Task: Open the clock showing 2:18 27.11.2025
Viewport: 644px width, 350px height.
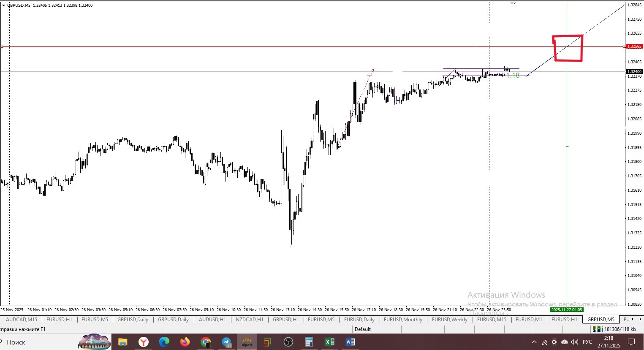Action: [x=609, y=342]
